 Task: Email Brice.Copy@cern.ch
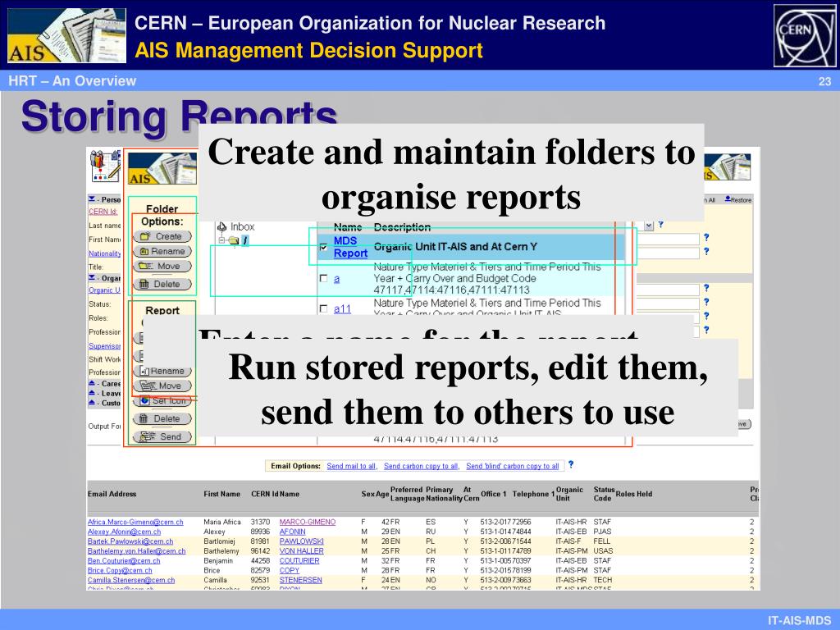click(120, 570)
